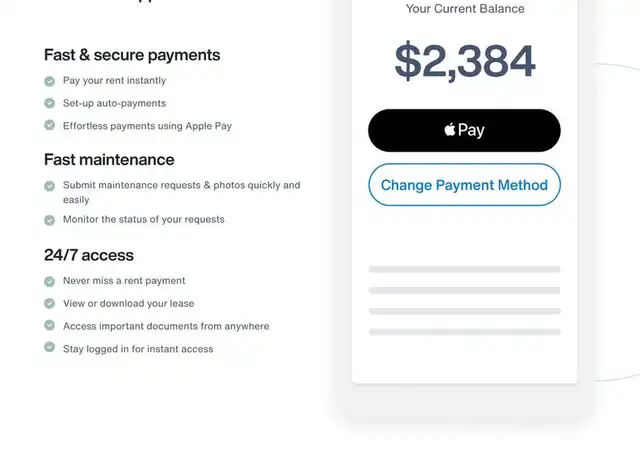The height and width of the screenshot is (460, 640).
Task: Click the last gray placeholder line in phone mockup
Action: tap(464, 332)
